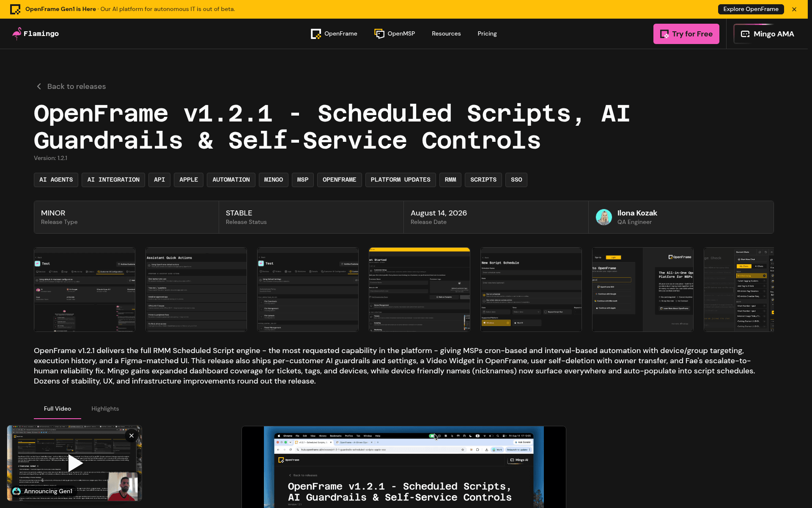Click the Flamingo logo in the header

click(x=36, y=33)
